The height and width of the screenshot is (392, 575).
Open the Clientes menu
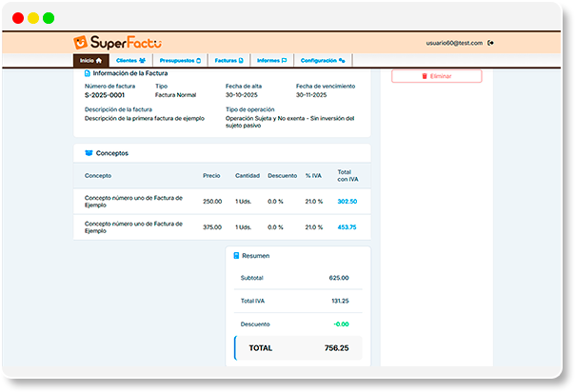click(x=130, y=60)
